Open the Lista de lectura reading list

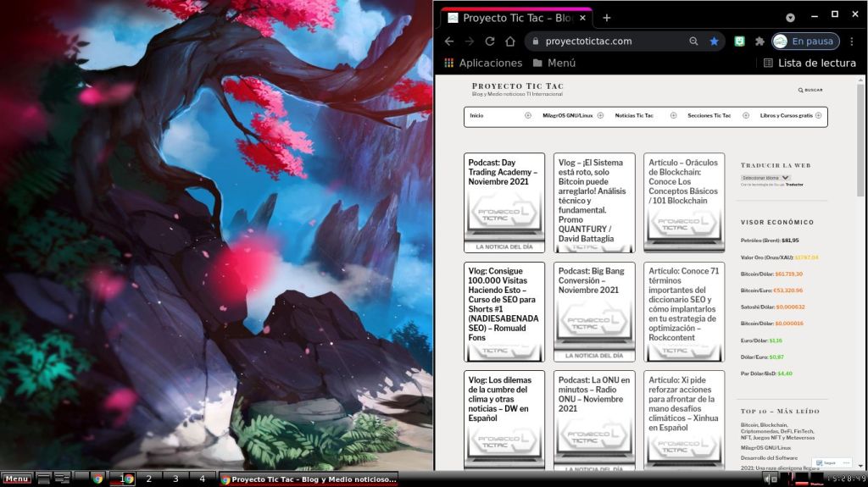810,63
